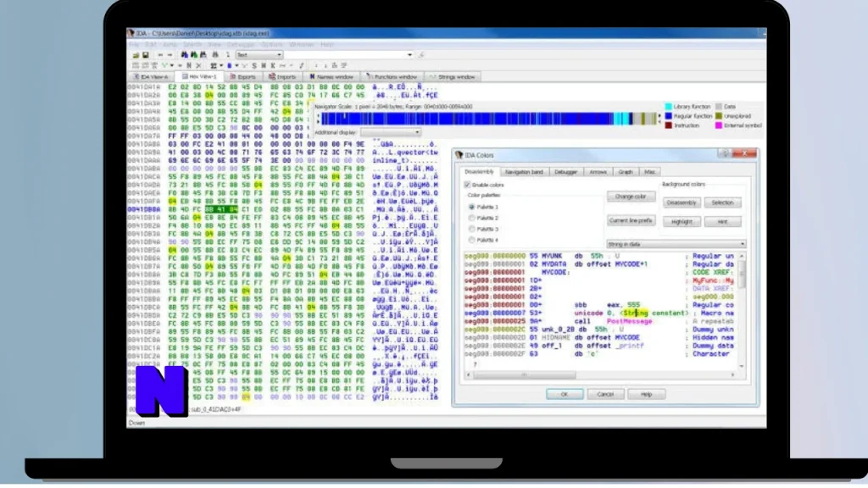Click the Instruction dark red legend swatch
This screenshot has width=868, height=488.
(x=668, y=125)
